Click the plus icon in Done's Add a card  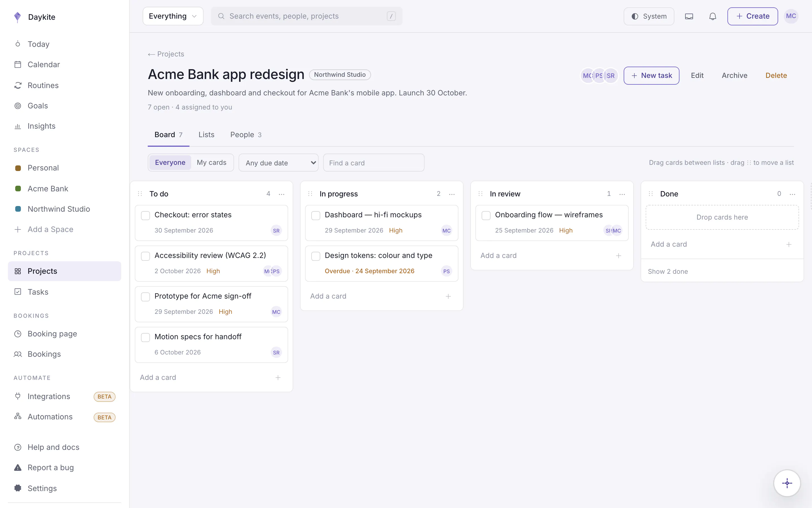789,244
